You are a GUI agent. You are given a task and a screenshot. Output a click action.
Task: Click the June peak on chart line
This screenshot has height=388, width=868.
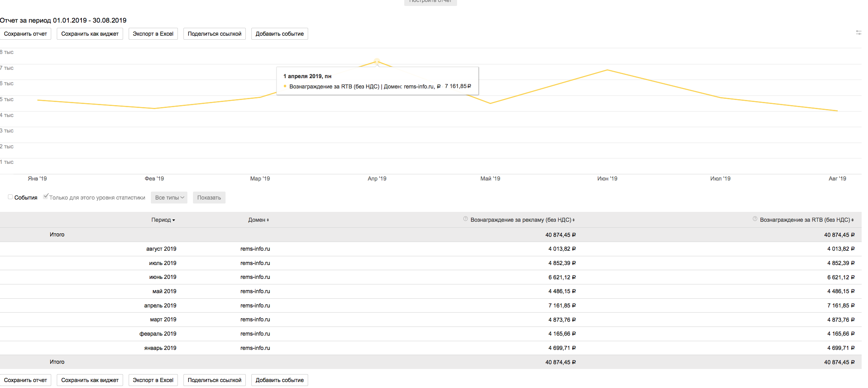point(607,70)
